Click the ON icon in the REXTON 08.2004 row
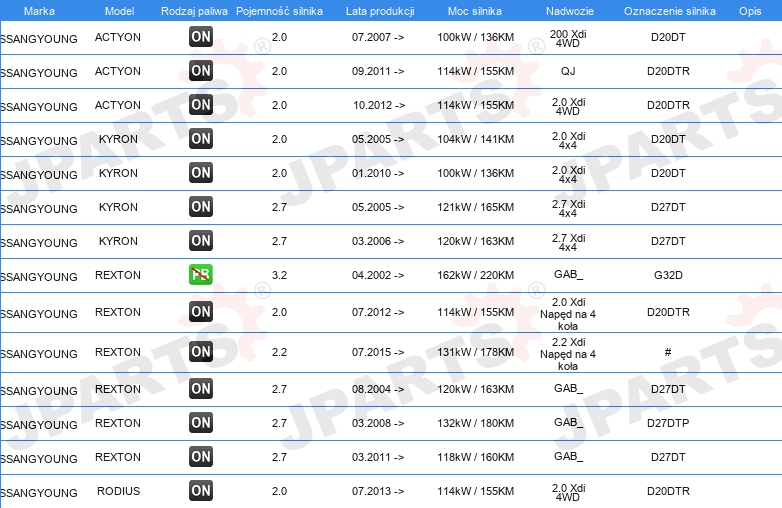Viewport: 782px width, 508px height. click(x=201, y=388)
